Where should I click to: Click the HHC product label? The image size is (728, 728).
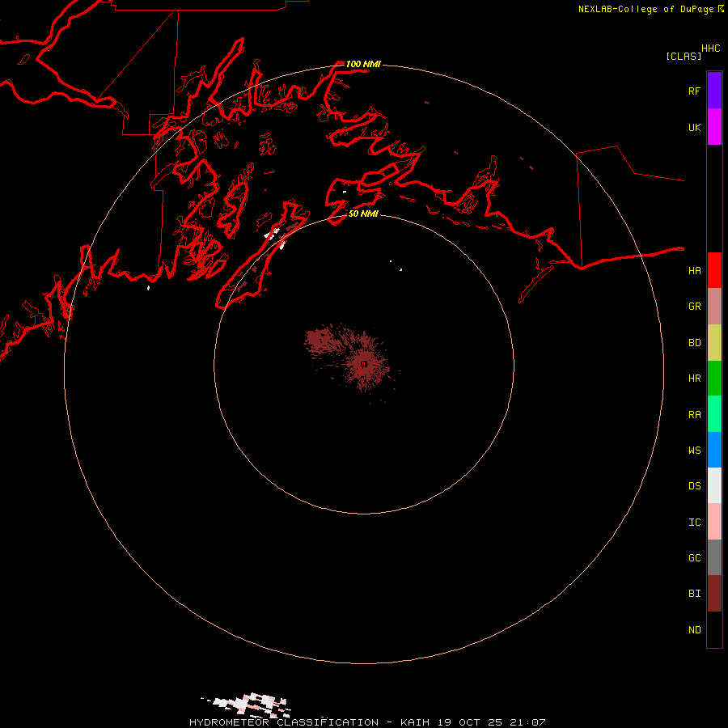(x=710, y=49)
